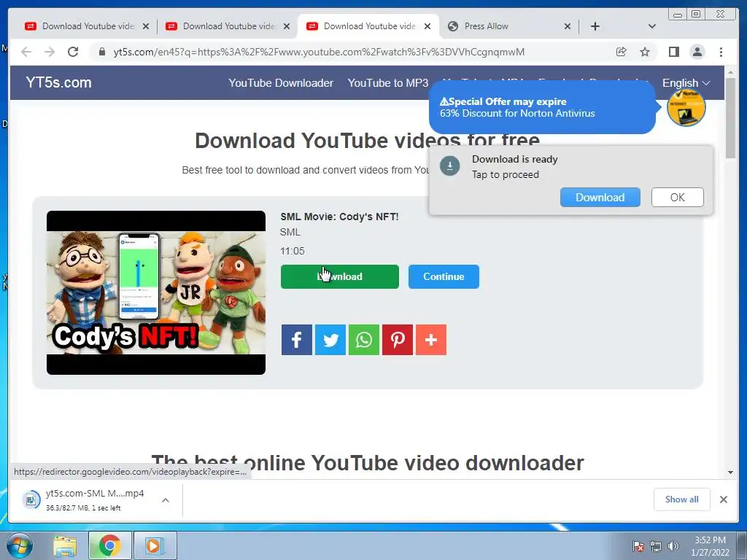Viewport: 747px width, 560px height.
Task: Click video title SML Movie: Cody's NFT!
Action: (339, 217)
